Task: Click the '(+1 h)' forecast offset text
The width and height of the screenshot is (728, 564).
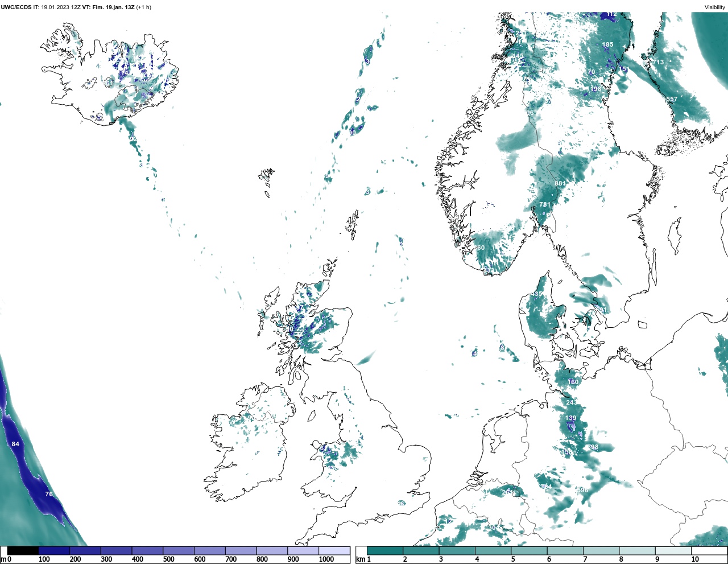Action: pyautogui.click(x=144, y=7)
